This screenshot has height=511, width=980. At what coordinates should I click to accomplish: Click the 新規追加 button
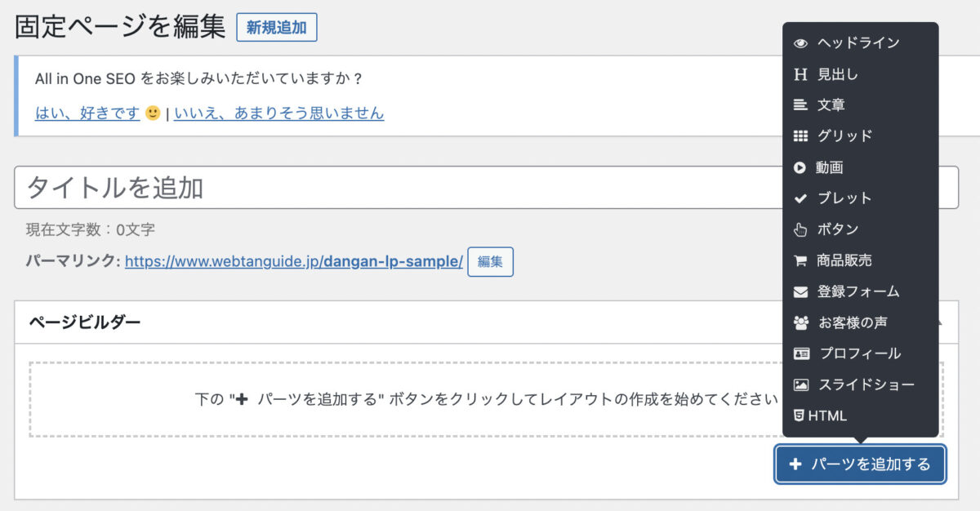tap(276, 27)
